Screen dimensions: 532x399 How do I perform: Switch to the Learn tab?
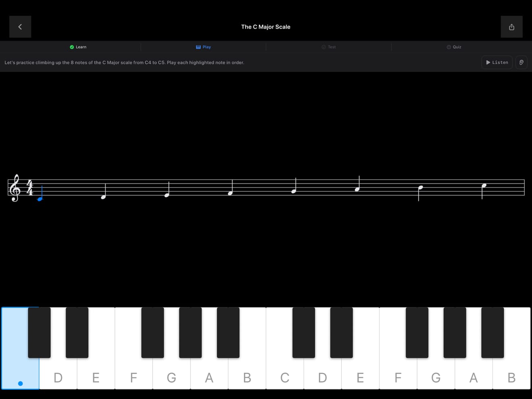78,47
